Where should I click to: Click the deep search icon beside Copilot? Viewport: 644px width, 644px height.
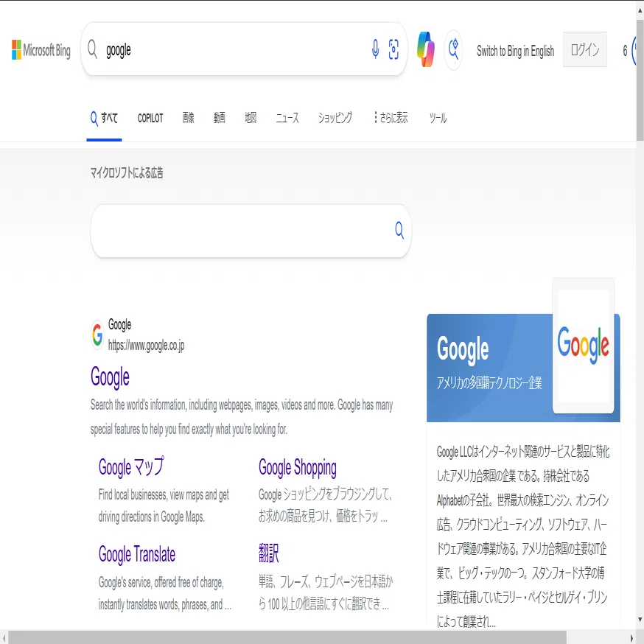pyautogui.click(x=453, y=49)
